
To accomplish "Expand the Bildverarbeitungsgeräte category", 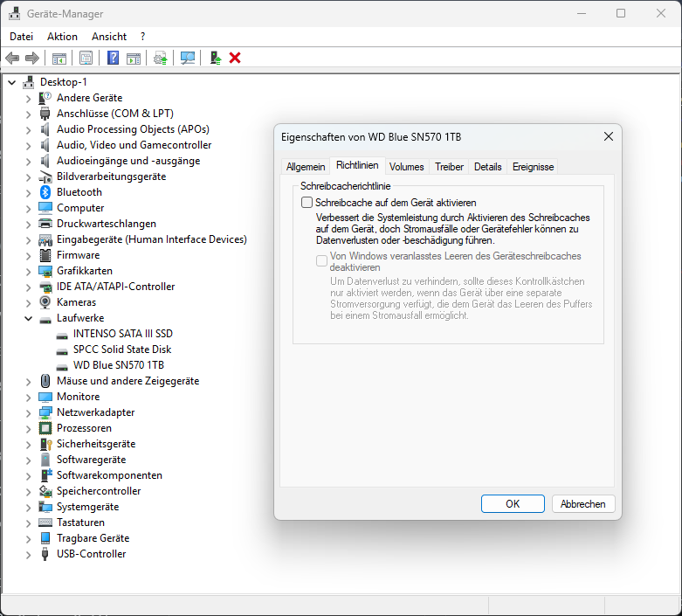I will click(x=28, y=177).
